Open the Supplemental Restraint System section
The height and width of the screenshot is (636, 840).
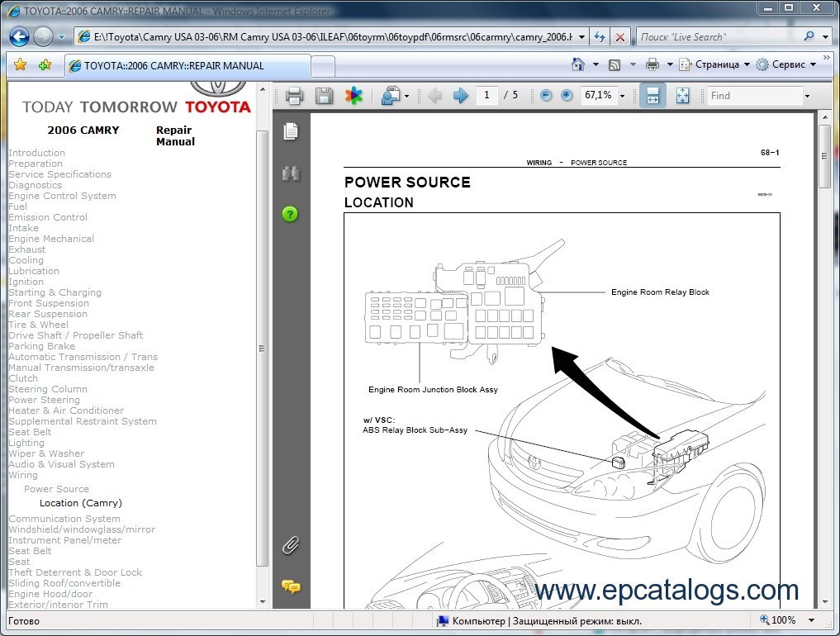tap(83, 421)
